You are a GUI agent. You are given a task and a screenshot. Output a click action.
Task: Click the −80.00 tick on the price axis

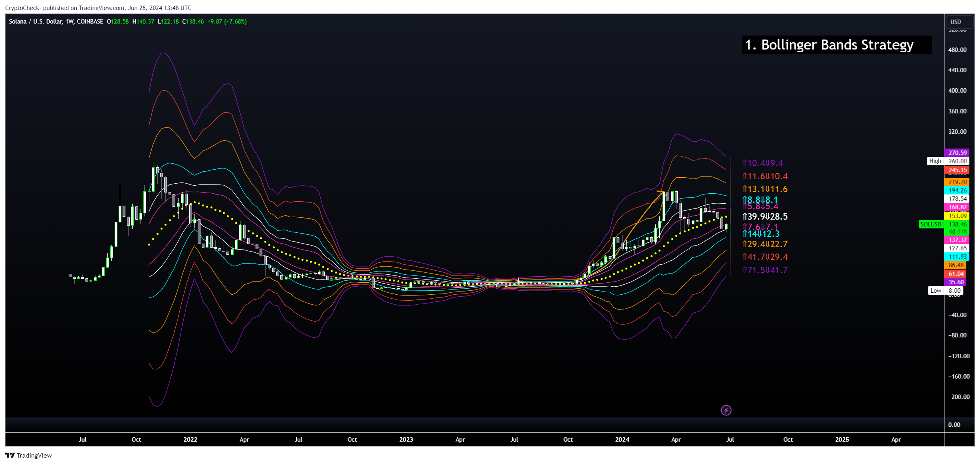957,335
